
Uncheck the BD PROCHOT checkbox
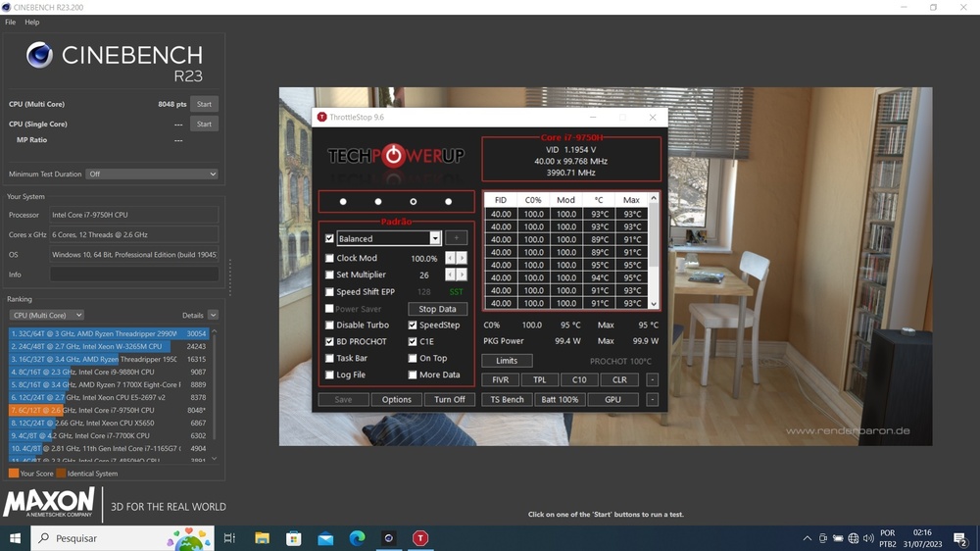[330, 342]
